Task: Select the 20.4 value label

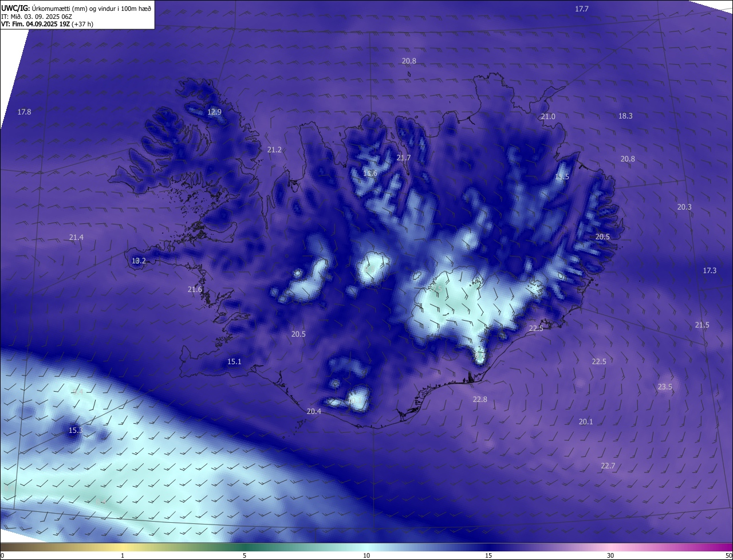Action: click(x=314, y=411)
